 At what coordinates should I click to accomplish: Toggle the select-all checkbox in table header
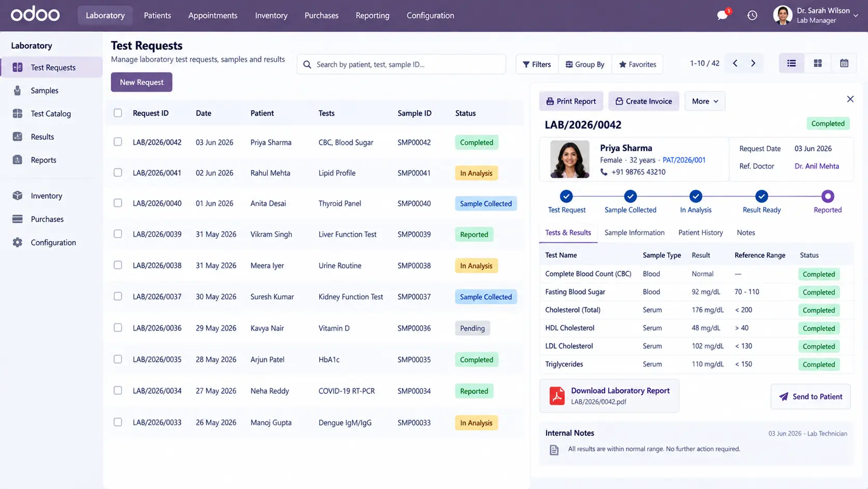coord(118,113)
